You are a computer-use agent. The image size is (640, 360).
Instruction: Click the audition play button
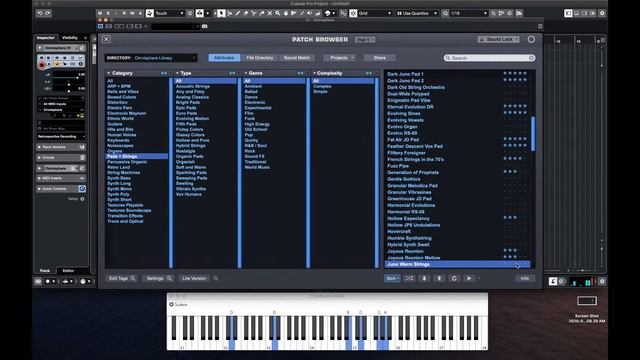469,278
